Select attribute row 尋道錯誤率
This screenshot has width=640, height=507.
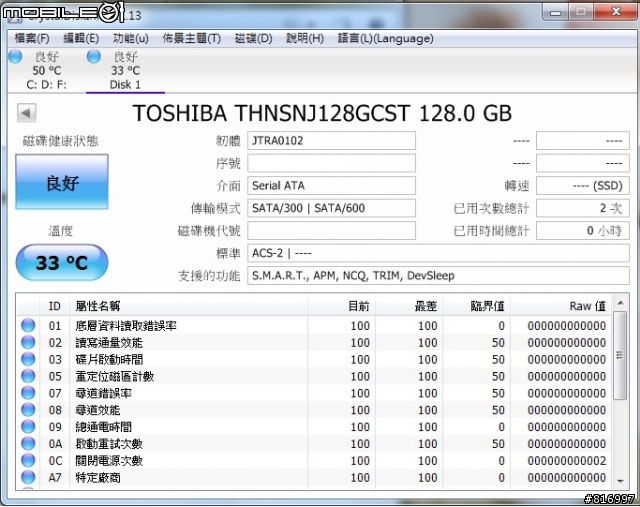coord(314,393)
